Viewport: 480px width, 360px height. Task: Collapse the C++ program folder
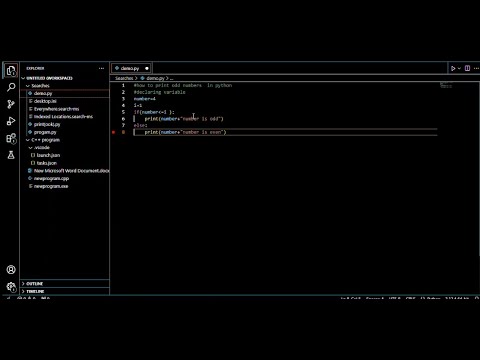coord(65,140)
